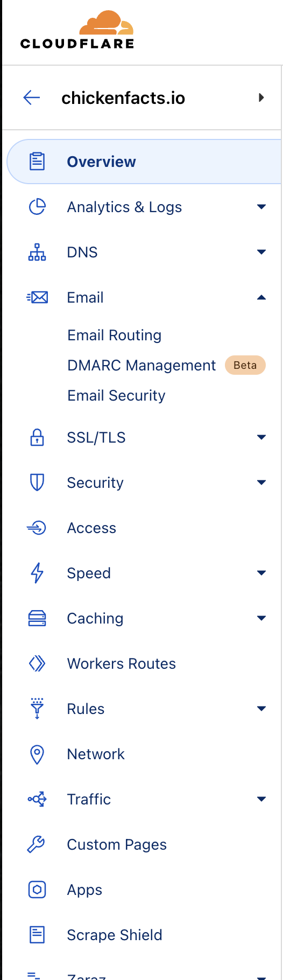Open Email Security
This screenshot has height=980, width=283.
pos(116,395)
